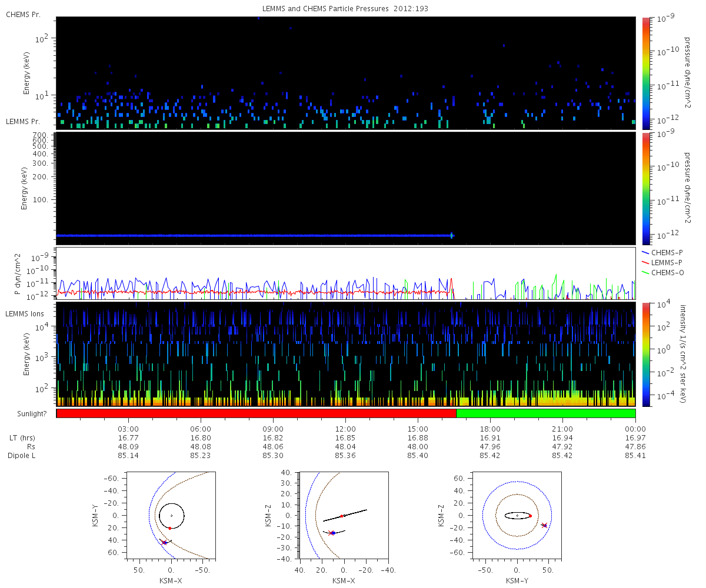This screenshot has height=588, width=706.
Task: Click the 03:00 time axis label
Action: (128, 429)
